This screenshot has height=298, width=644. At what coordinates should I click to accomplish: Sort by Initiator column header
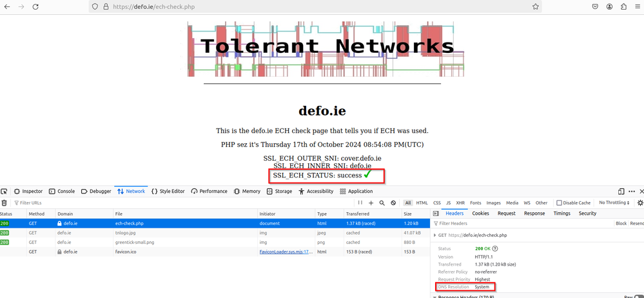click(286, 214)
